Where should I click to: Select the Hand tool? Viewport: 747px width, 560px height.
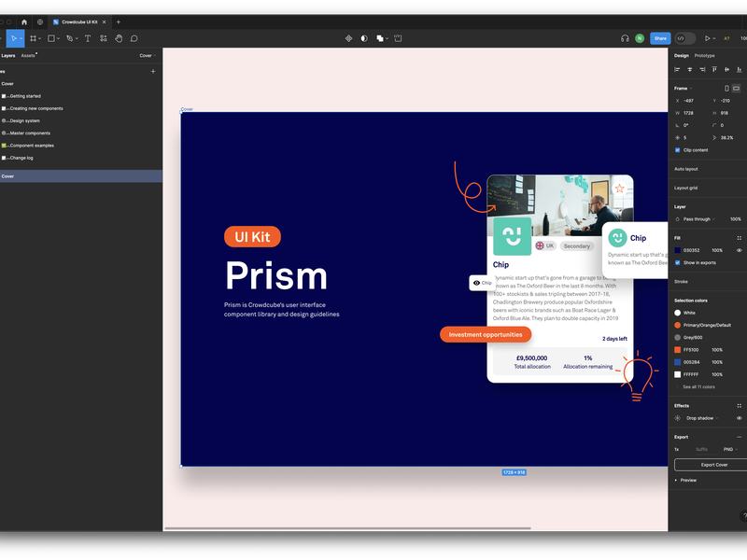(119, 38)
